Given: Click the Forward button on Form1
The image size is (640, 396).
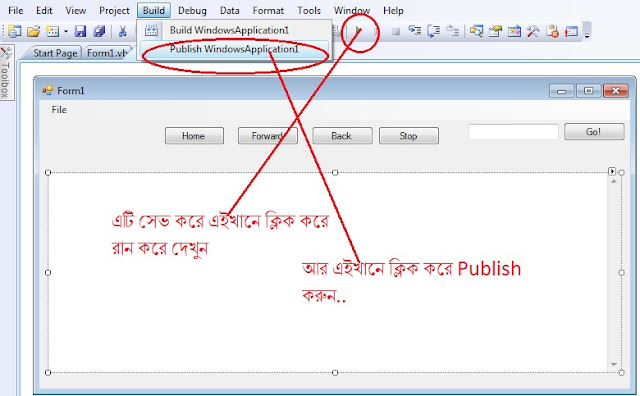Looking at the screenshot, I should 267,136.
